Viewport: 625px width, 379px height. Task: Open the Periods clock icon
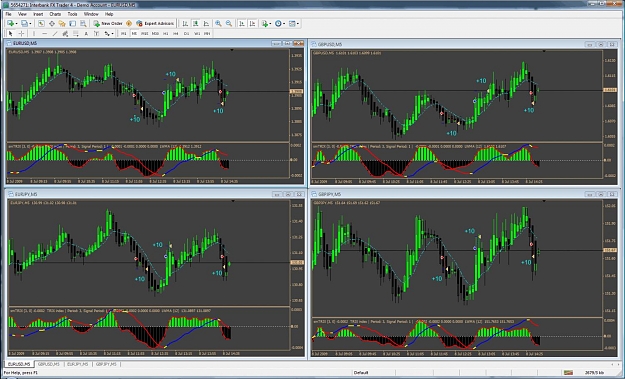278,24
